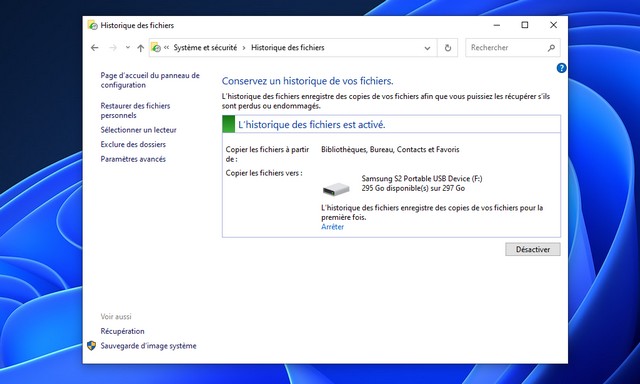Image resolution: width=640 pixels, height=384 pixels.
Task: Open Sauvegarde d'image système
Action: tap(149, 346)
